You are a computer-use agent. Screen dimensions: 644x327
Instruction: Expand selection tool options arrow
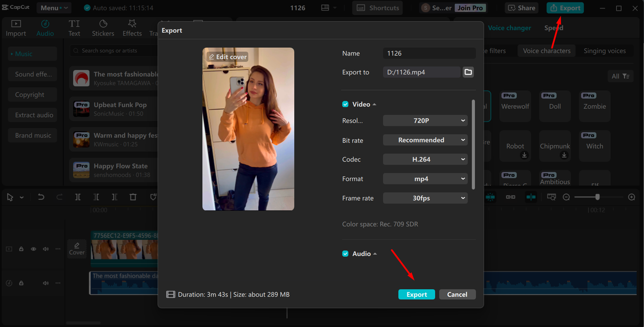point(22,198)
